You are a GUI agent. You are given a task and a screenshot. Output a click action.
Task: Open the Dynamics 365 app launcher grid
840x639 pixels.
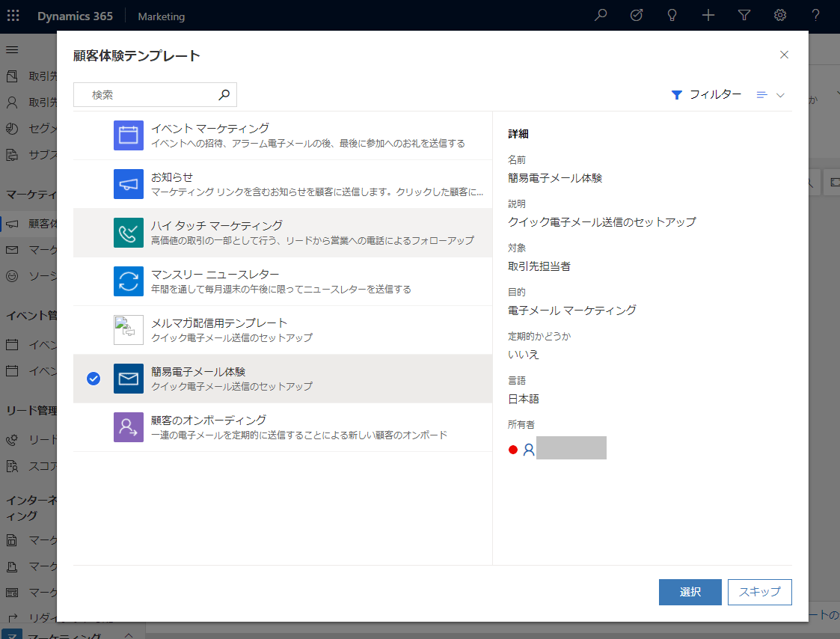(13, 16)
